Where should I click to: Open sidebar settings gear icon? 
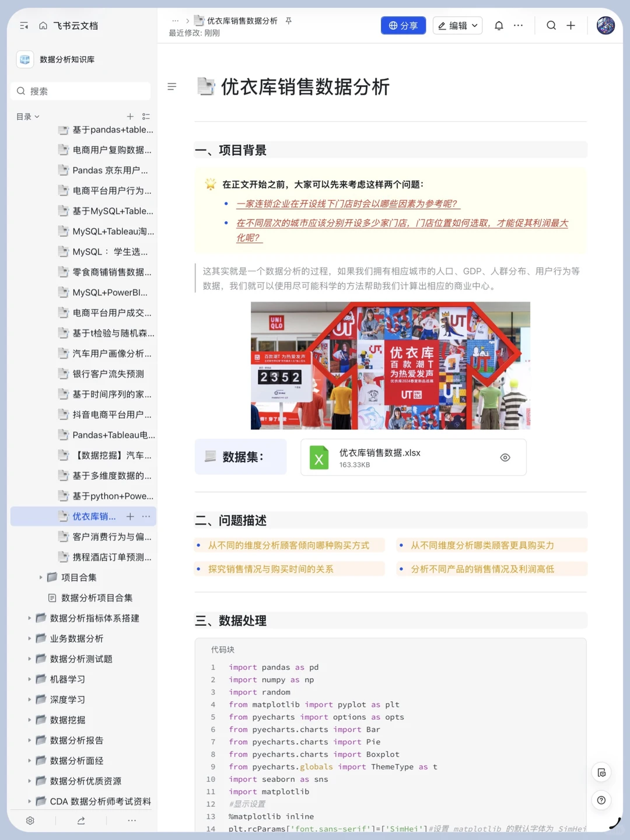tap(30, 821)
